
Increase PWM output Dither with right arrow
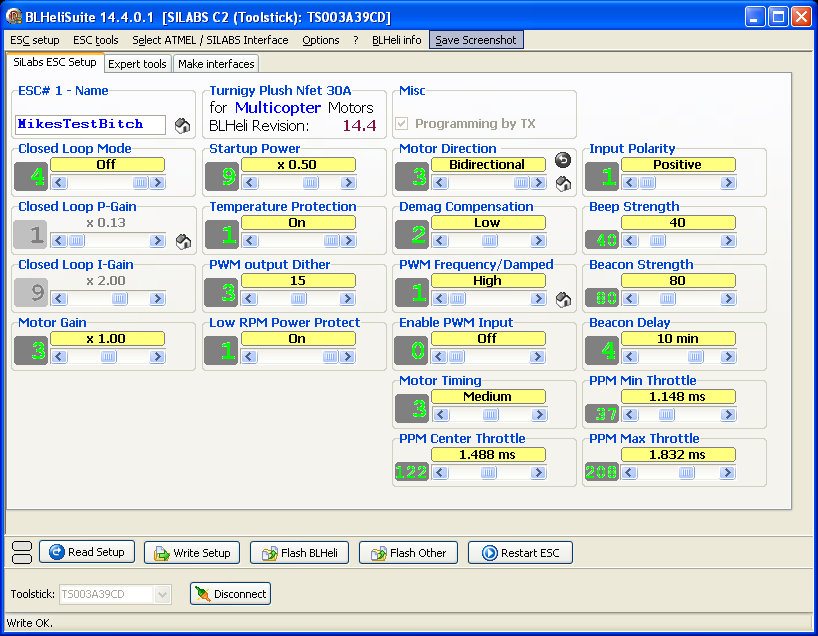point(348,298)
